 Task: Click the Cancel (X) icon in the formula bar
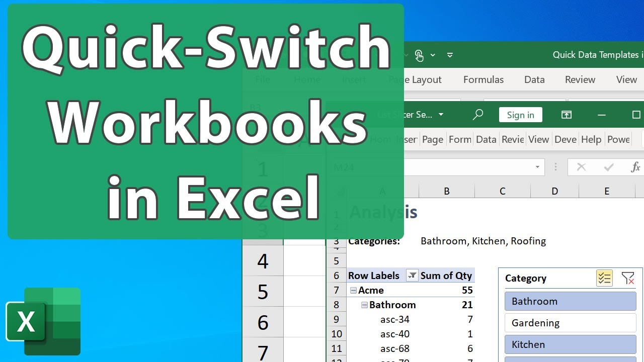(581, 167)
